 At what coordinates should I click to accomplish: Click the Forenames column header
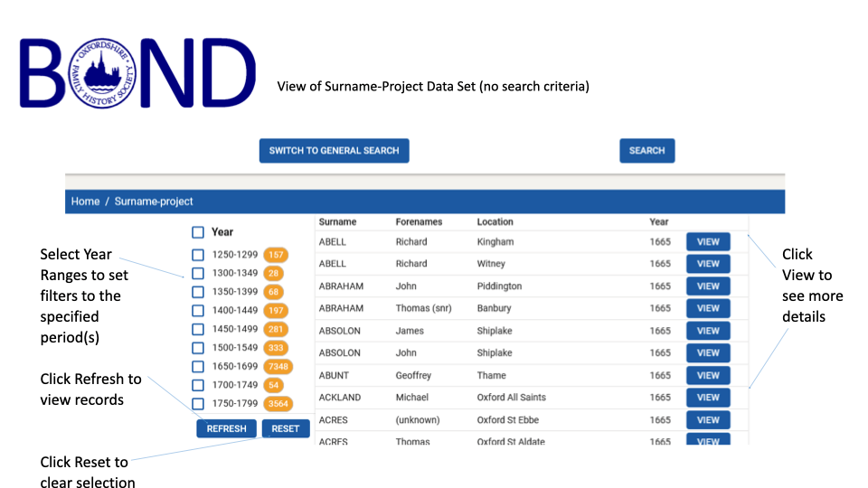tap(419, 222)
